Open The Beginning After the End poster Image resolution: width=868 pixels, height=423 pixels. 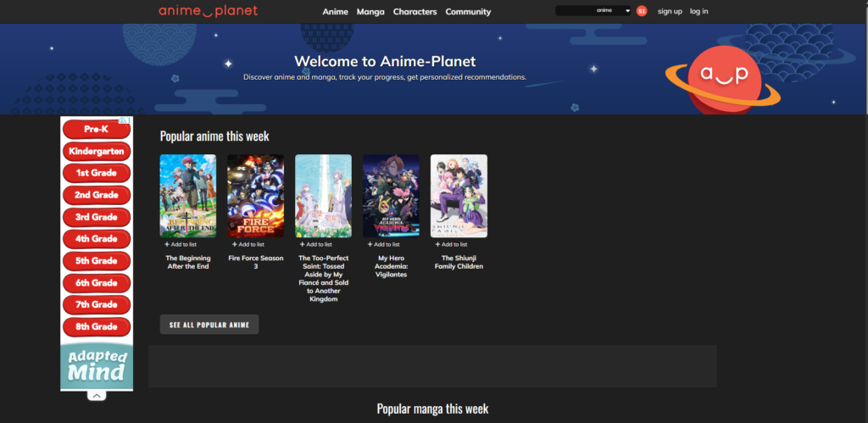[188, 196]
